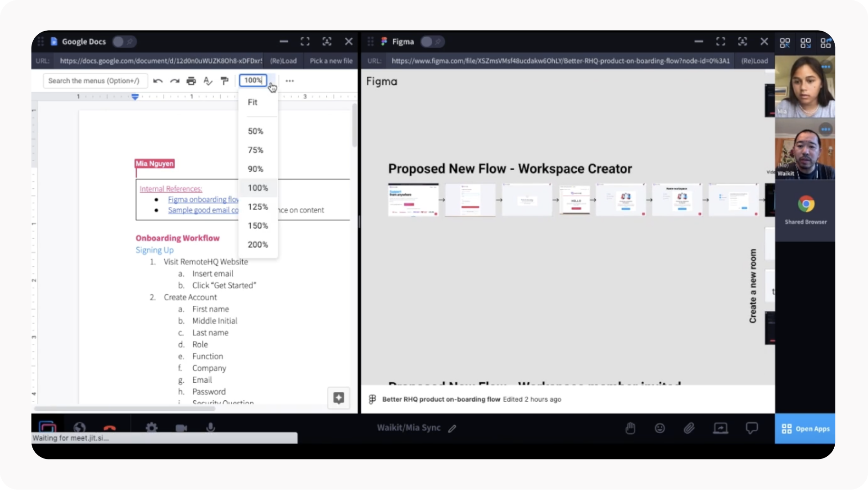Image resolution: width=868 pixels, height=490 pixels.
Task: Open the Figma onboarding flow link
Action: pos(203,200)
